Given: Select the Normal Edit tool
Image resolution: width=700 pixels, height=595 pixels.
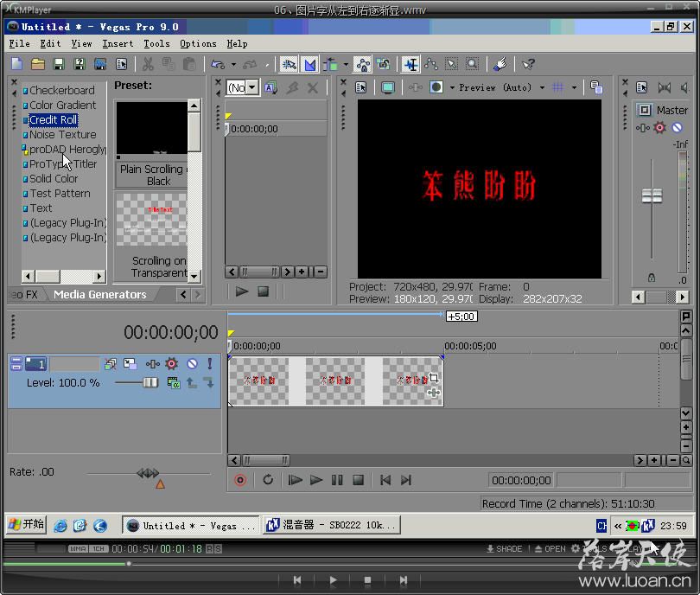Looking at the screenshot, I should (411, 64).
